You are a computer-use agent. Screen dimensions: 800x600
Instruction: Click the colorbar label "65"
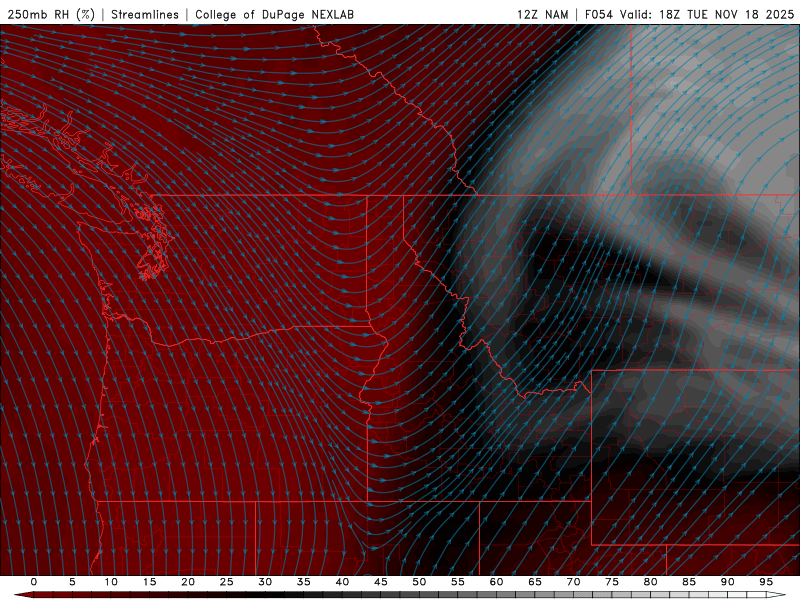(535, 582)
